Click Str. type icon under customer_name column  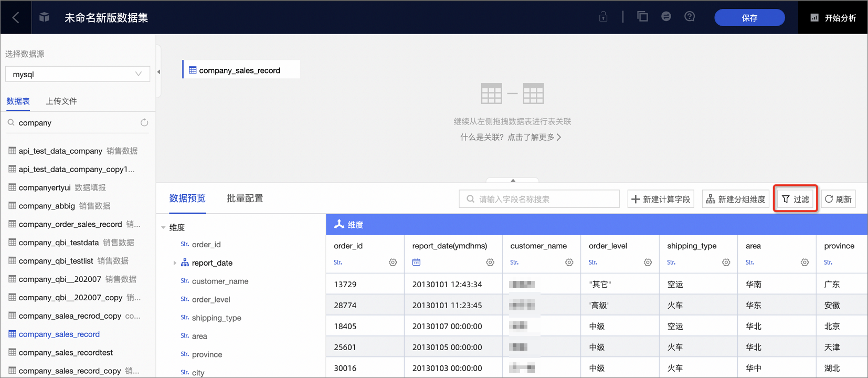514,262
